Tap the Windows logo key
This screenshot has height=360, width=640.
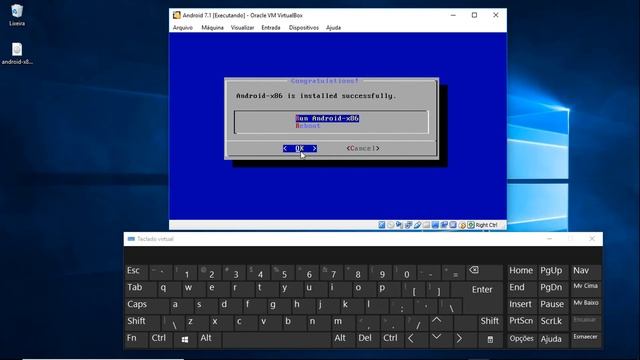pyautogui.click(x=184, y=339)
